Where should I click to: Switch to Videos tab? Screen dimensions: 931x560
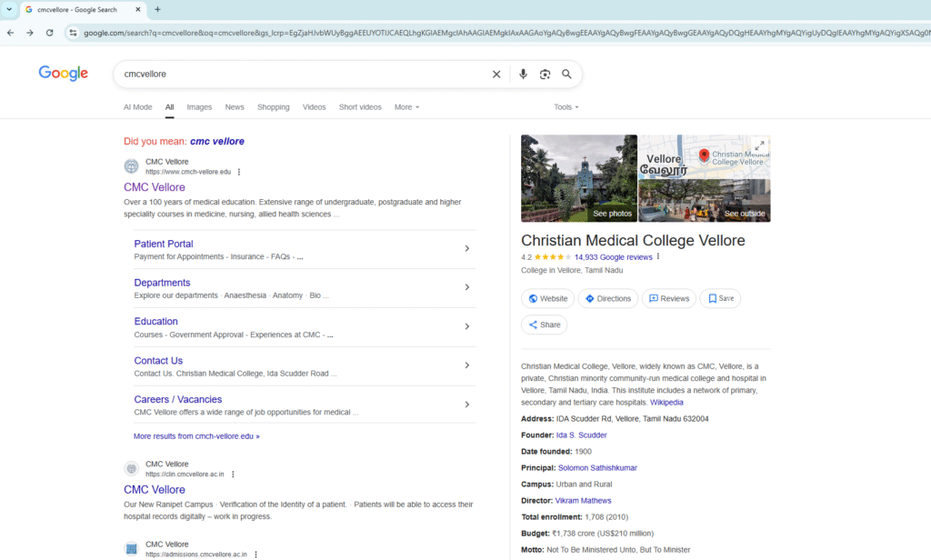click(314, 107)
